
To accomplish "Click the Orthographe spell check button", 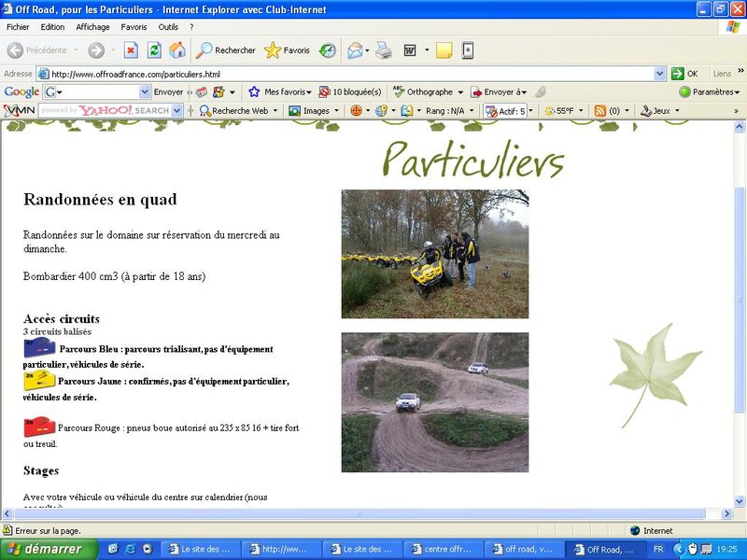I will 423,91.
